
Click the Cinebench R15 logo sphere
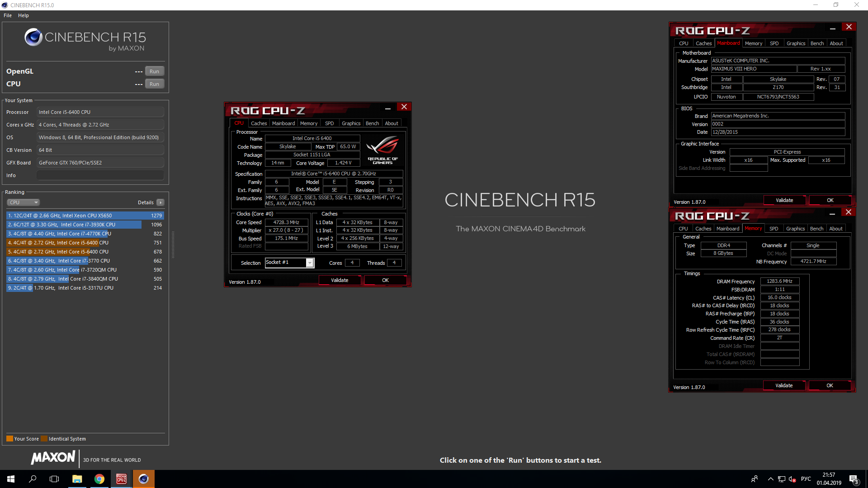[x=33, y=37]
